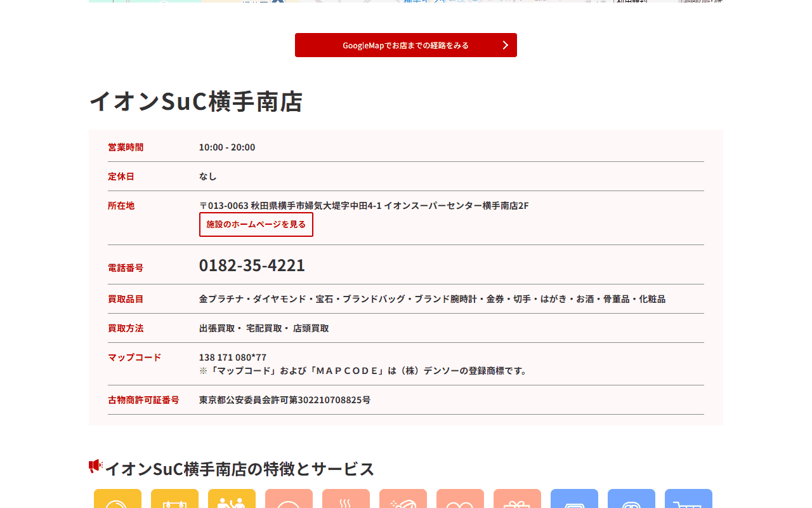Open the GoogleMap route to store button

coord(406,45)
